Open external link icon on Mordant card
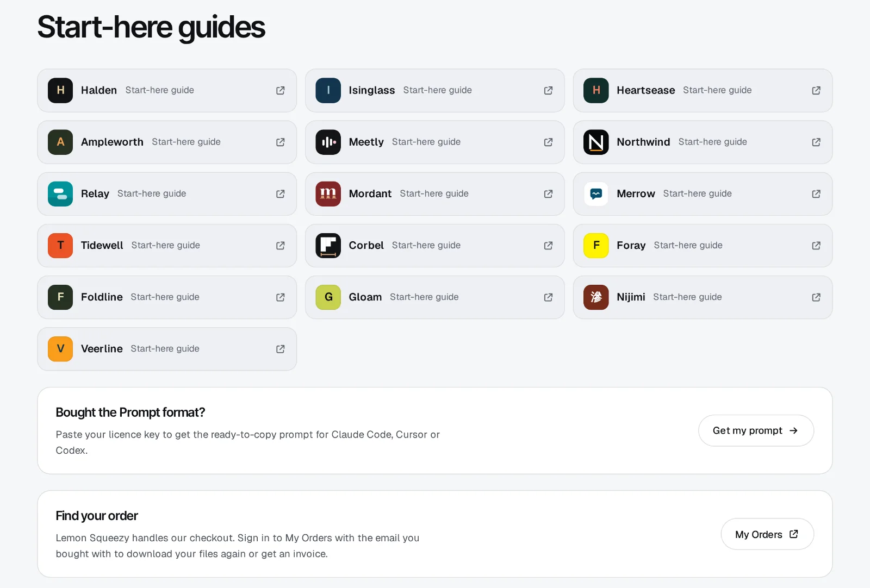Image resolution: width=870 pixels, height=588 pixels. 549,193
